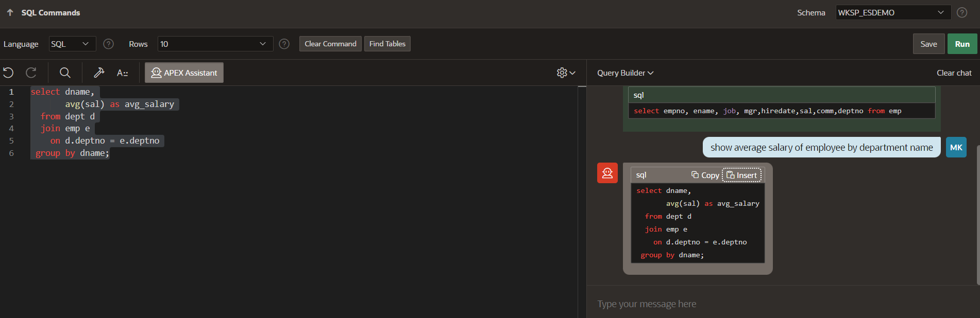Open editor settings gear menu
Image resolution: width=980 pixels, height=318 pixels.
pos(566,73)
